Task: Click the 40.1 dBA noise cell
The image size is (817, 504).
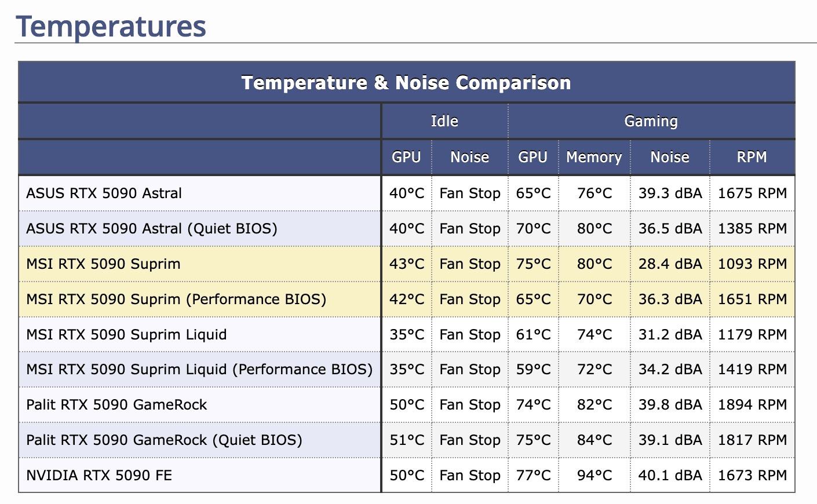Action: (x=670, y=476)
